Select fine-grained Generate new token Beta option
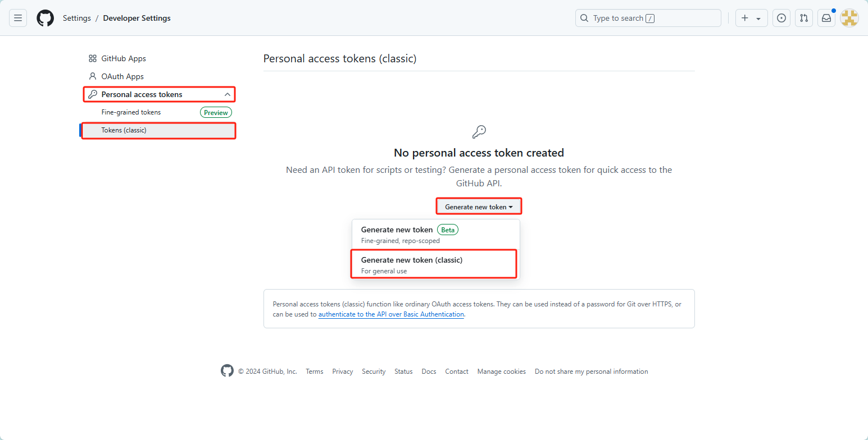Image resolution: width=868 pixels, height=440 pixels. 436,235
